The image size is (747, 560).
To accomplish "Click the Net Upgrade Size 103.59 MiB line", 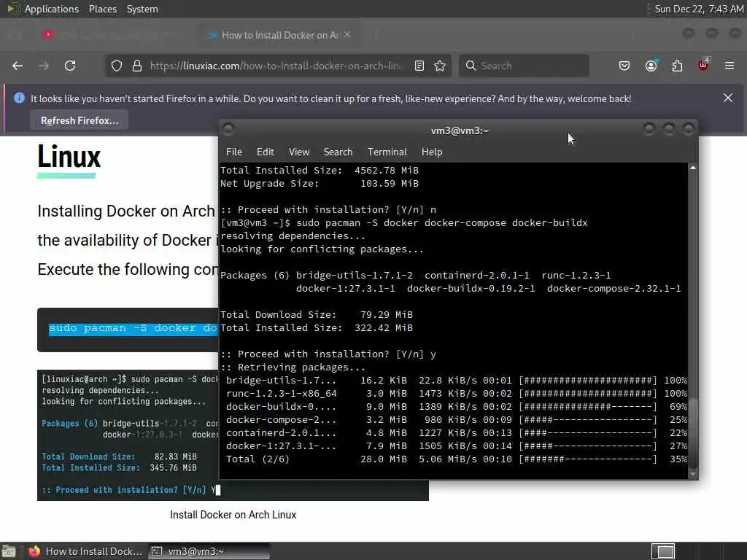I will (x=320, y=183).
